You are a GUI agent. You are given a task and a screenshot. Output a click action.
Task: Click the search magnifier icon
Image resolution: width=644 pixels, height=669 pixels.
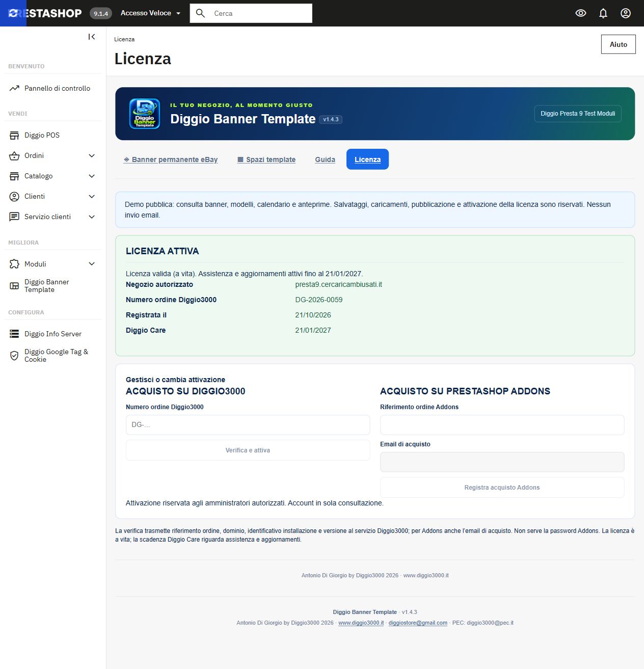click(201, 13)
